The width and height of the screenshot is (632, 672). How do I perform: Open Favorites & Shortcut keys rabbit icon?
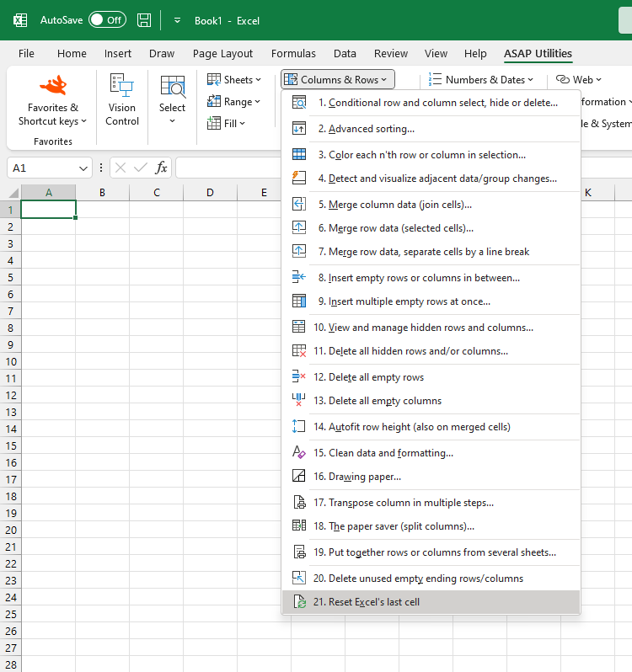tap(53, 85)
